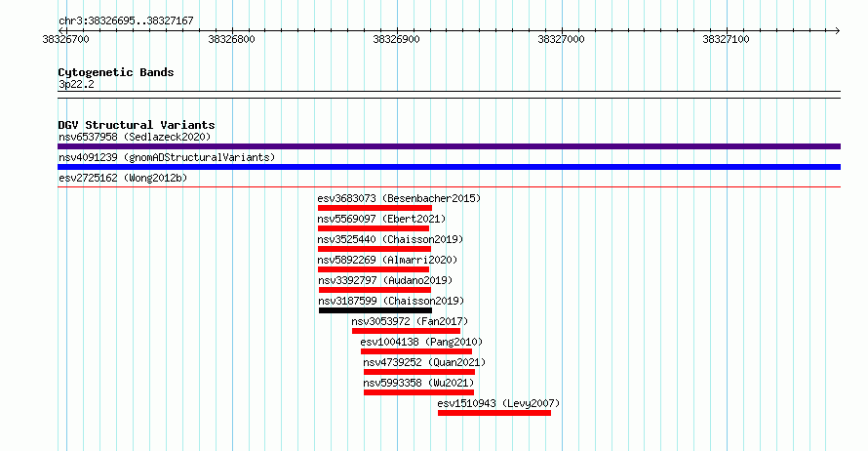Click the nsv6537958 (Sedlazeck2020) variant label
This screenshot has height=451, width=868.
point(135,137)
